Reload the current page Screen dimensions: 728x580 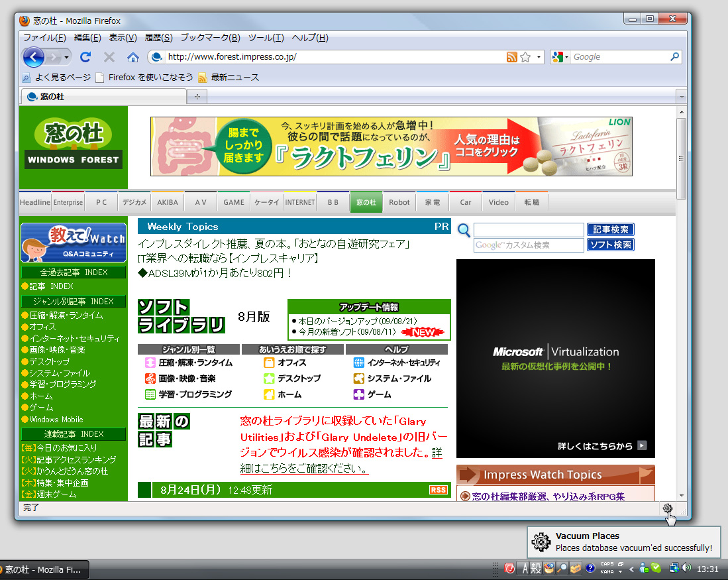(x=85, y=57)
